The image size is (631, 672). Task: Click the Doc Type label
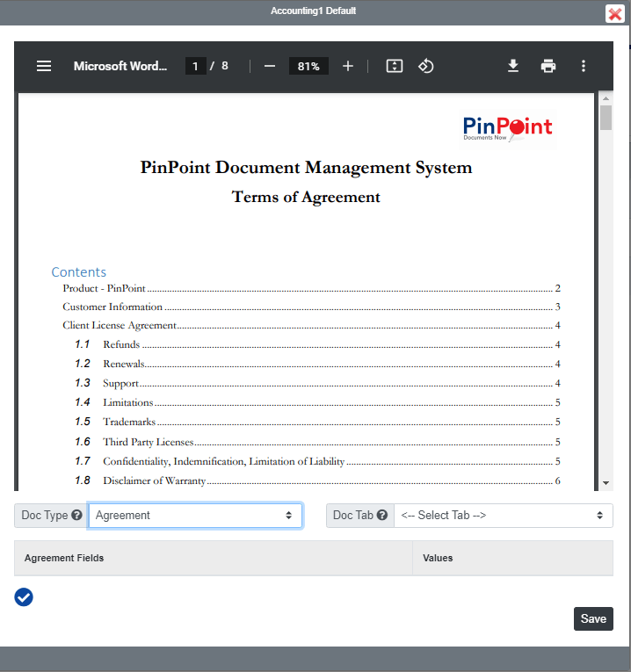tap(45, 515)
